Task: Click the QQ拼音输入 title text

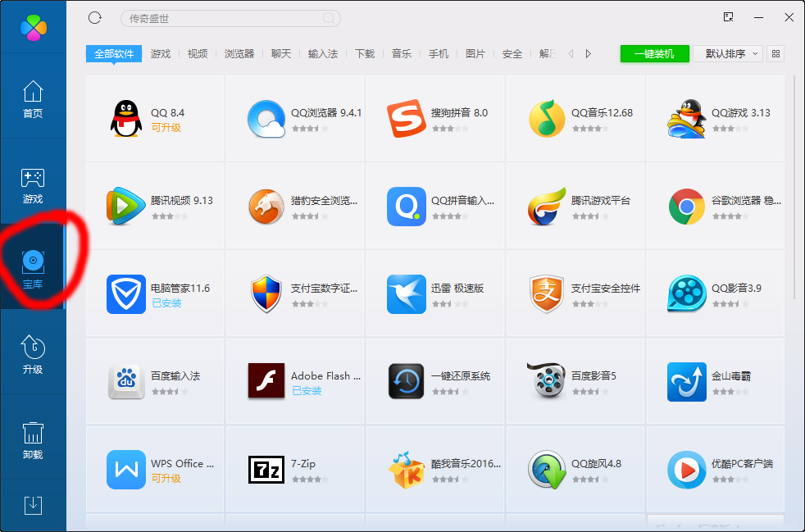Action: [x=462, y=200]
